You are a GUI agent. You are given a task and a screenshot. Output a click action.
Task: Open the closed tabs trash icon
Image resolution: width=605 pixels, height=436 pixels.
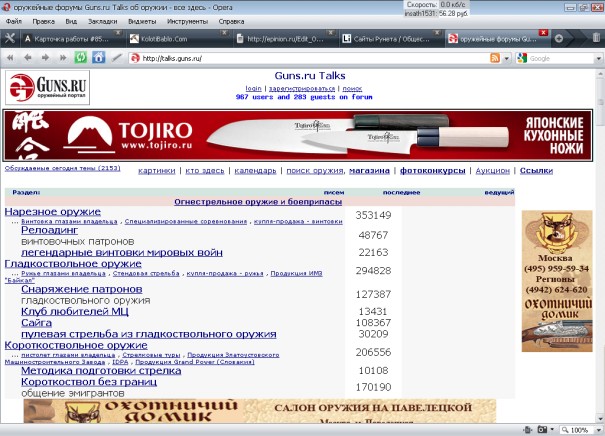tap(596, 38)
